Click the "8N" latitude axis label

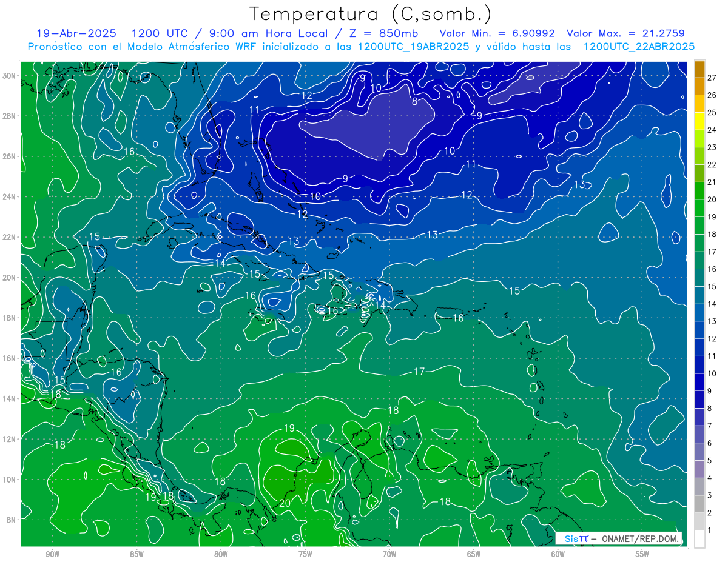pyautogui.click(x=12, y=520)
